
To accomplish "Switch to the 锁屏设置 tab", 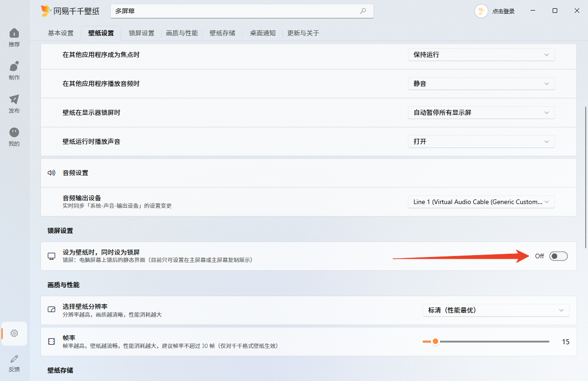I will point(141,33).
